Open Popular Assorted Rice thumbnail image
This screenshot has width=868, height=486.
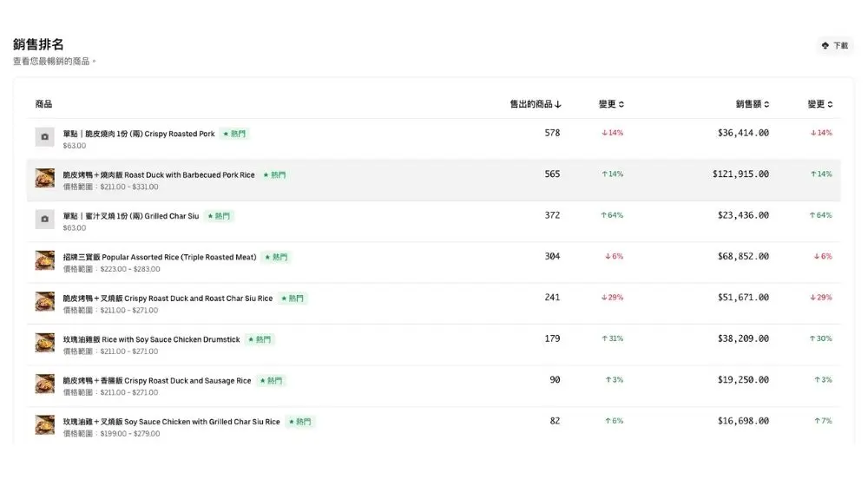45,260
